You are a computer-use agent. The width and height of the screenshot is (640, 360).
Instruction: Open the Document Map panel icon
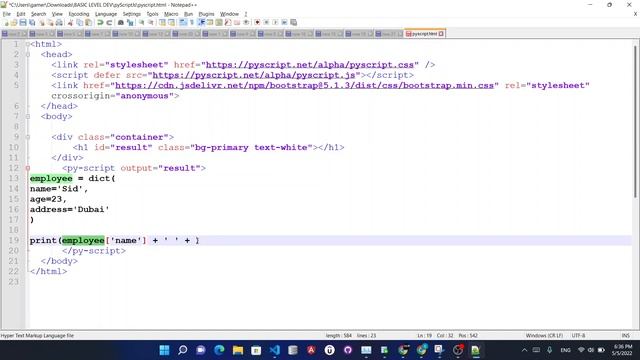(x=219, y=22)
